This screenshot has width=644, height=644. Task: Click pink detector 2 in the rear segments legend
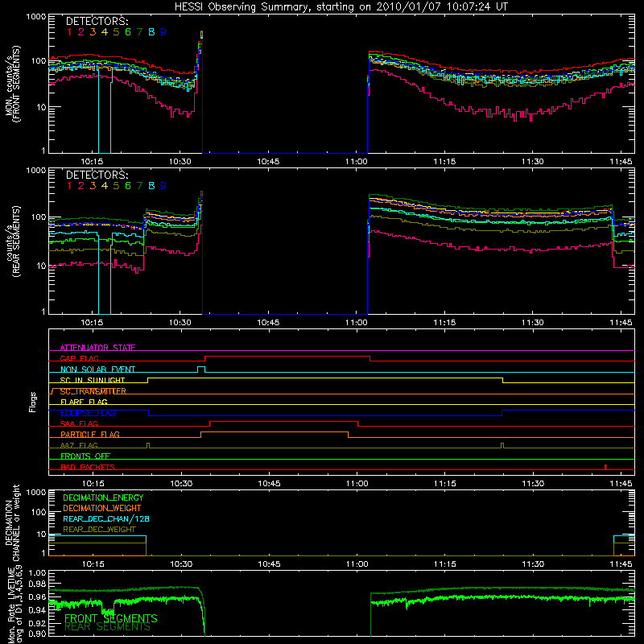tap(81, 186)
